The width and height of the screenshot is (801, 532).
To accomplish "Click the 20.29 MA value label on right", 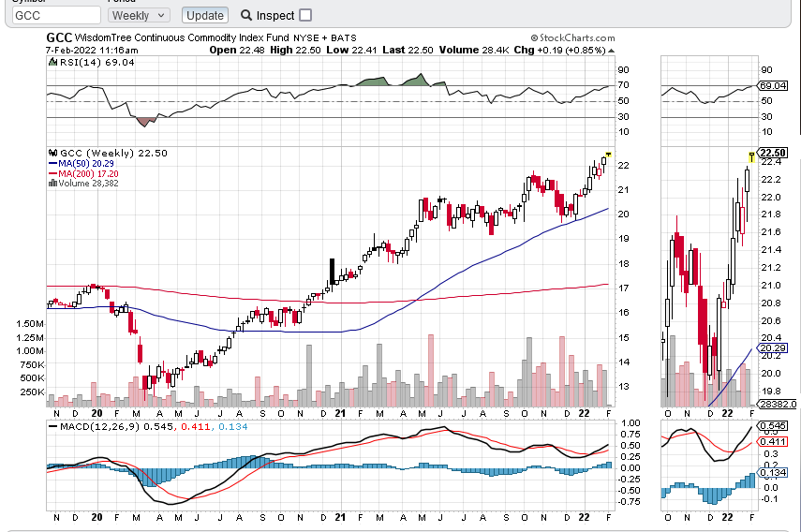I will pos(772,348).
